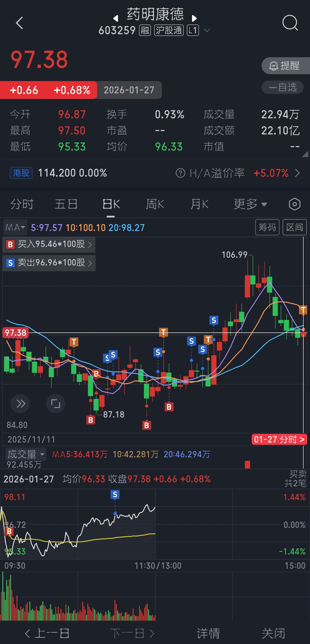Tap the double-arrow fast forward chart icon
Image resolution: width=310 pixels, height=644 pixels.
coord(20,404)
